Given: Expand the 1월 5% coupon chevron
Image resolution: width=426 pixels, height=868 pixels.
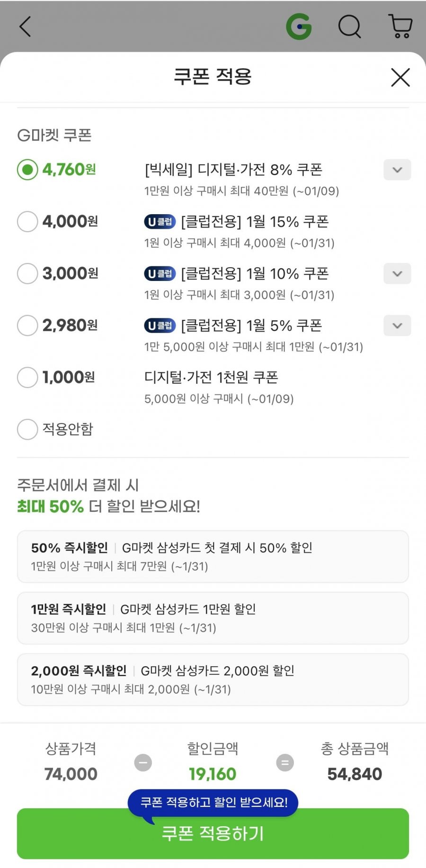Looking at the screenshot, I should [x=397, y=325].
